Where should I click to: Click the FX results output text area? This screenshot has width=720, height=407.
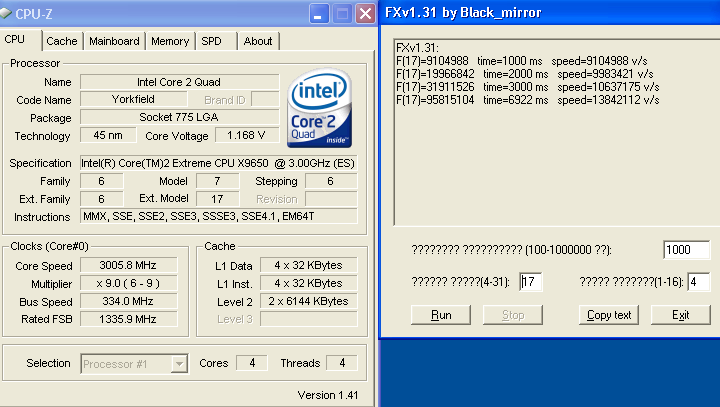pyautogui.click(x=557, y=133)
